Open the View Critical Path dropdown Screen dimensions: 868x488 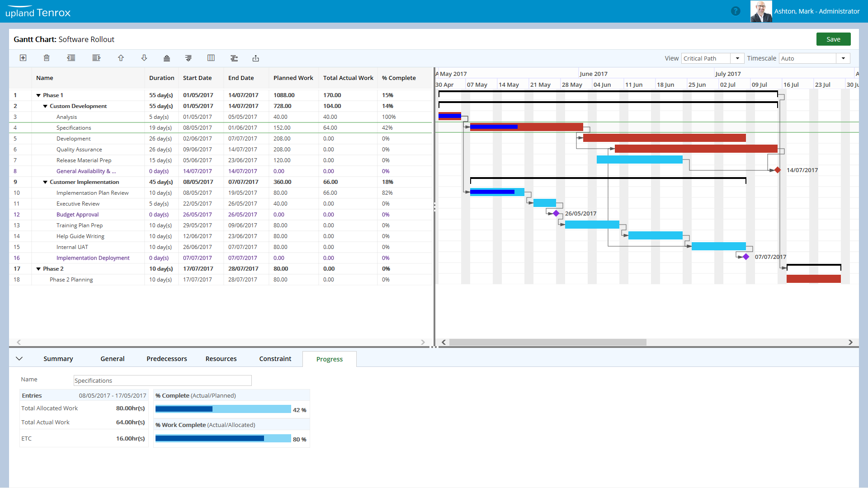click(x=737, y=58)
